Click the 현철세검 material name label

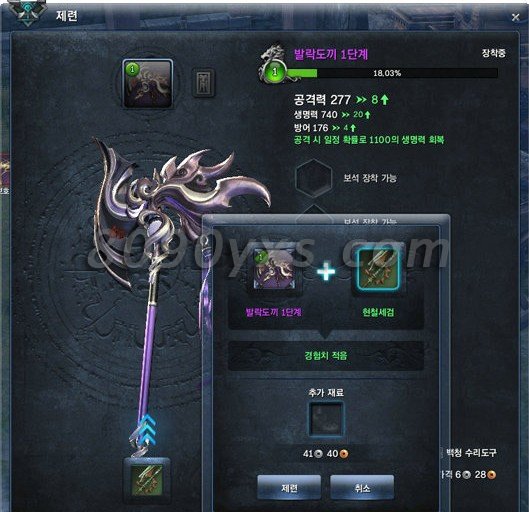(x=378, y=312)
